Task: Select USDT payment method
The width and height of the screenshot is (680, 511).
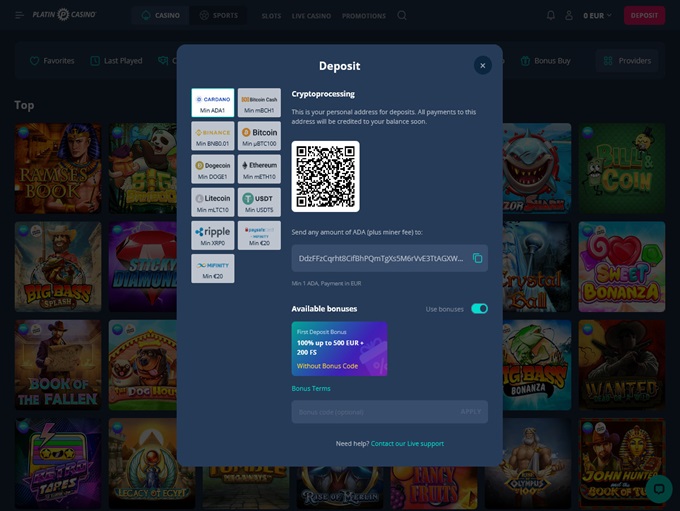Action: [x=259, y=202]
